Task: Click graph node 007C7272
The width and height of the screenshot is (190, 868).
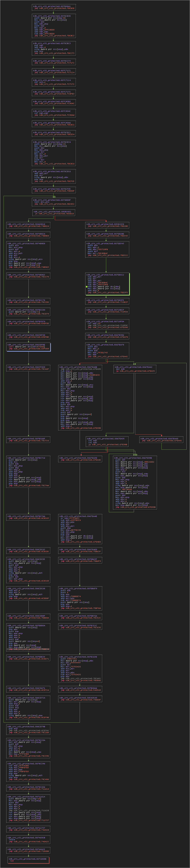Action: click(x=54, y=93)
